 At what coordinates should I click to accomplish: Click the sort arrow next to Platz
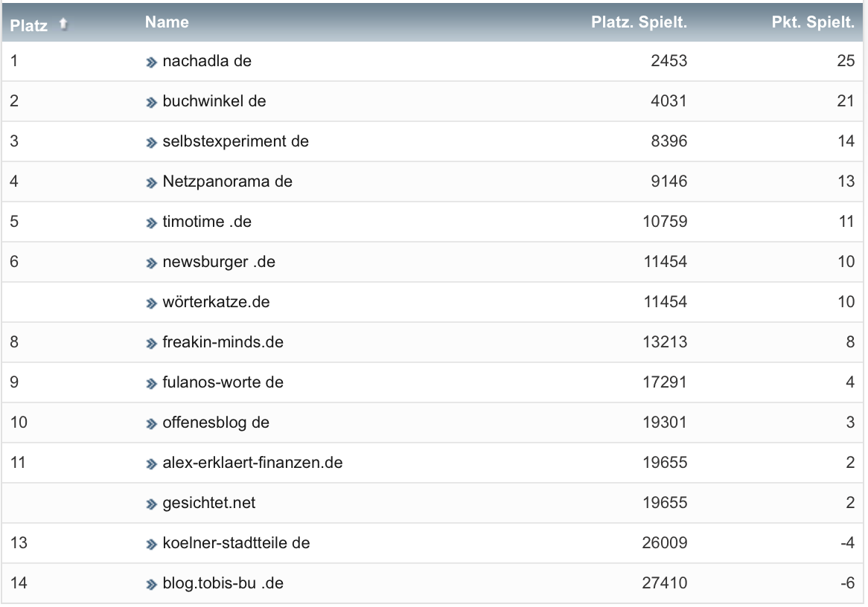point(64,24)
